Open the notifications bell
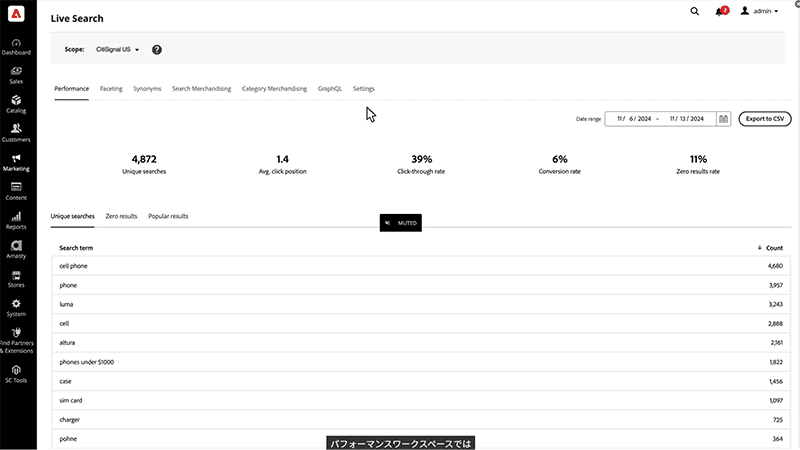This screenshot has width=800, height=450. (x=720, y=12)
